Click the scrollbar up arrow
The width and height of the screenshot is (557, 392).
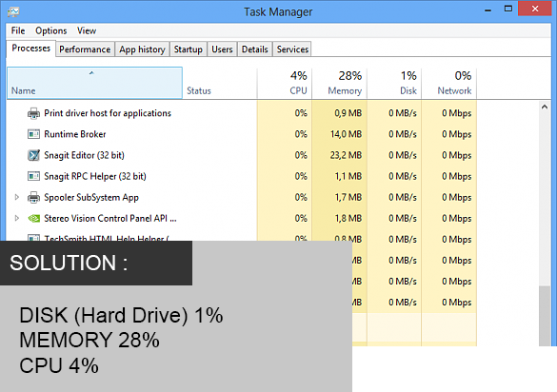click(x=545, y=107)
